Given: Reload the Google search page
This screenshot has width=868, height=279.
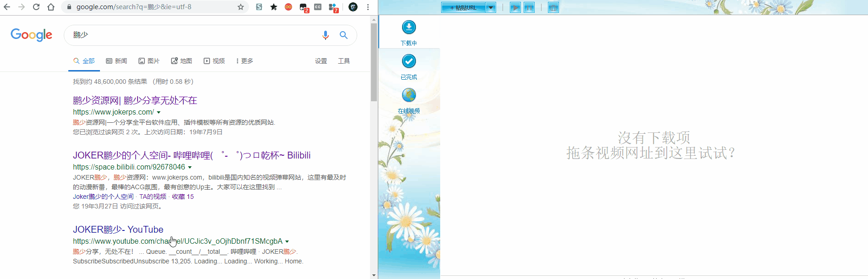Looking at the screenshot, I should point(36,7).
